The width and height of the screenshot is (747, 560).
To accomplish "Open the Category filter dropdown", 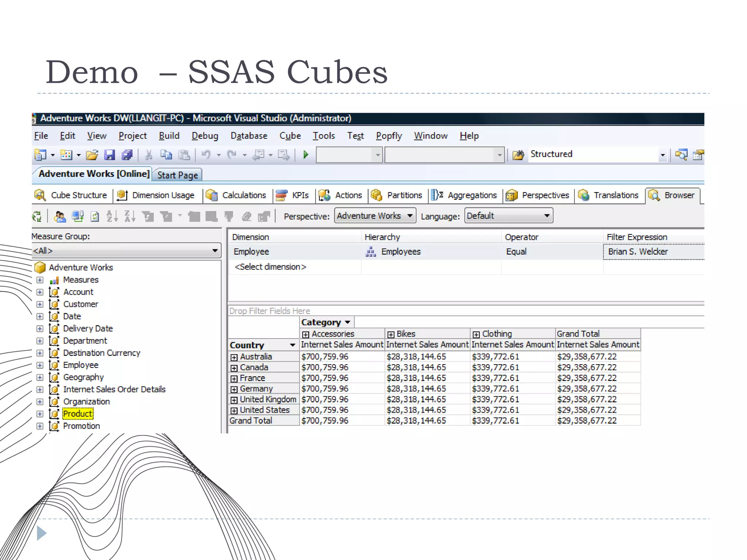I will (x=348, y=322).
